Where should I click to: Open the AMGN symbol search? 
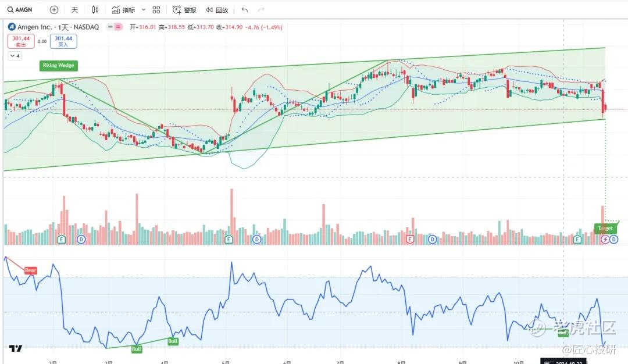[20, 10]
